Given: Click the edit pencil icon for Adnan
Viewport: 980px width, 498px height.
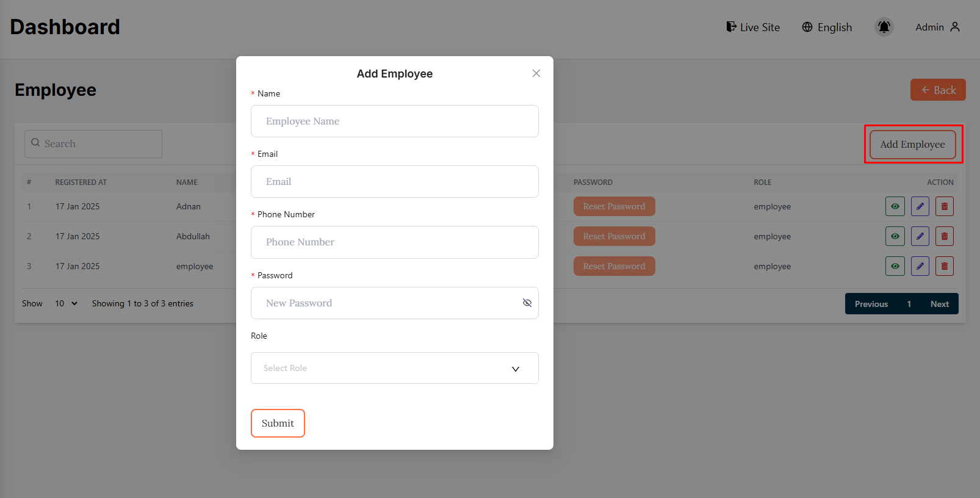Looking at the screenshot, I should pyautogui.click(x=920, y=206).
